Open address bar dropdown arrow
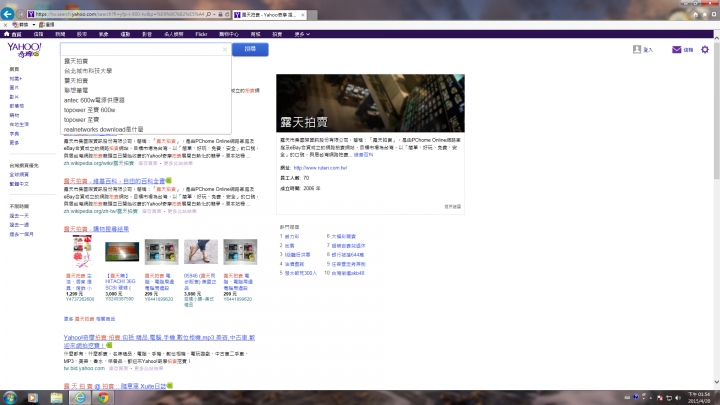Image resolution: width=720 pixels, height=405 pixels. coord(214,14)
